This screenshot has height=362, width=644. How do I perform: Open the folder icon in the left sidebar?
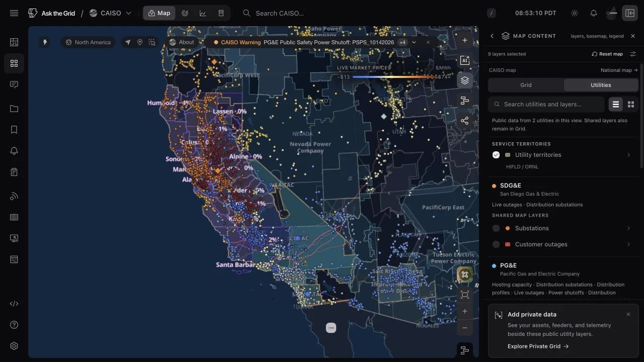coord(14,109)
